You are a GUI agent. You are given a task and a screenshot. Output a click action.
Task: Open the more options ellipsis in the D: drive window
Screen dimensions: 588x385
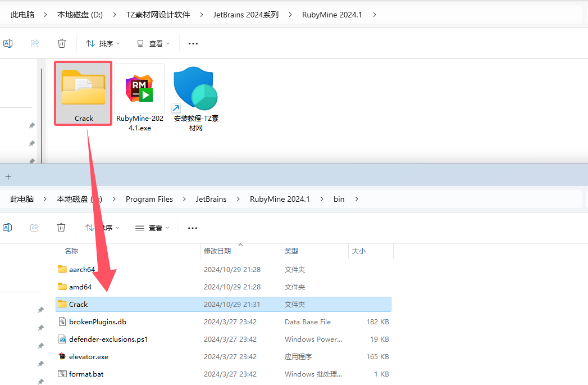[x=193, y=44]
